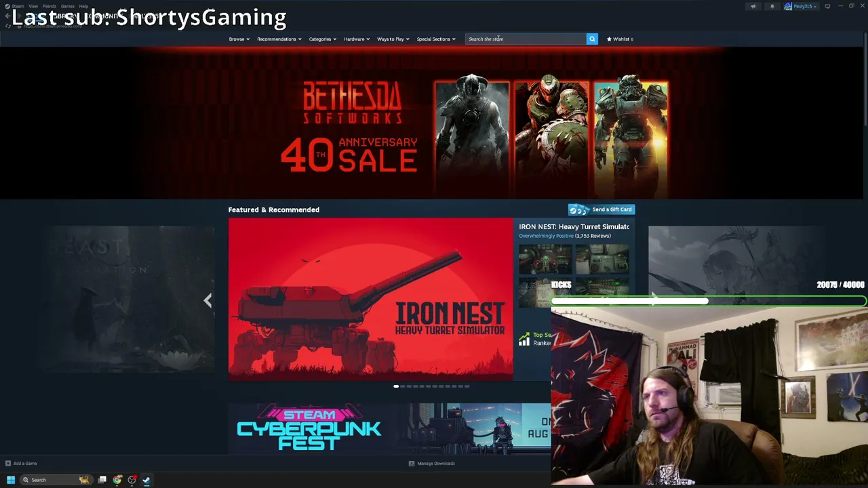Expand the Browse dropdown
Screen dimensions: 868x488
click(239, 39)
